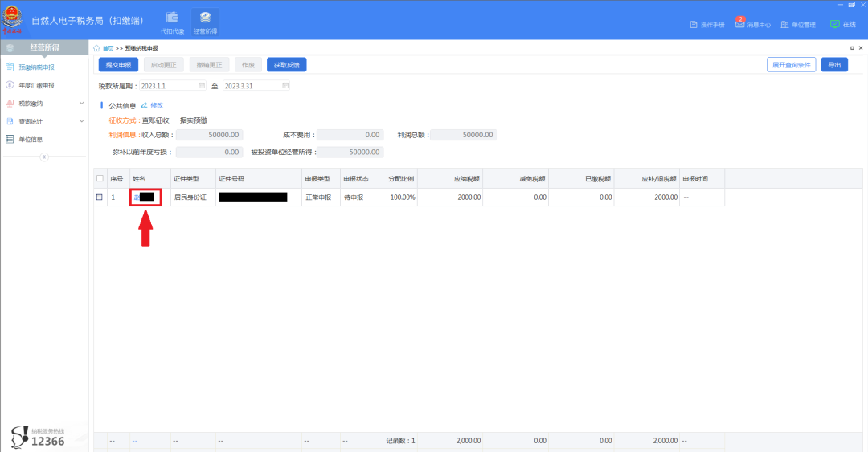
Task: Close the 预缴纳税申报 inner panel
Action: tap(861, 48)
